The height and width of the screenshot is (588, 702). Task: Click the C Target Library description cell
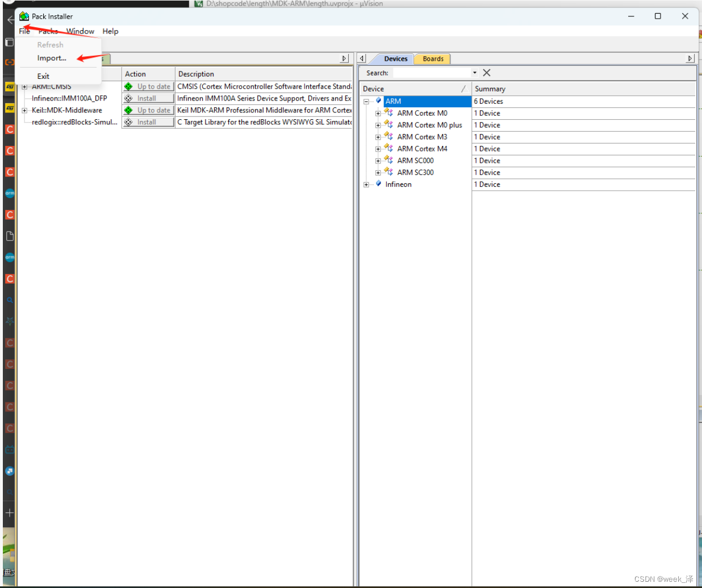click(x=264, y=122)
